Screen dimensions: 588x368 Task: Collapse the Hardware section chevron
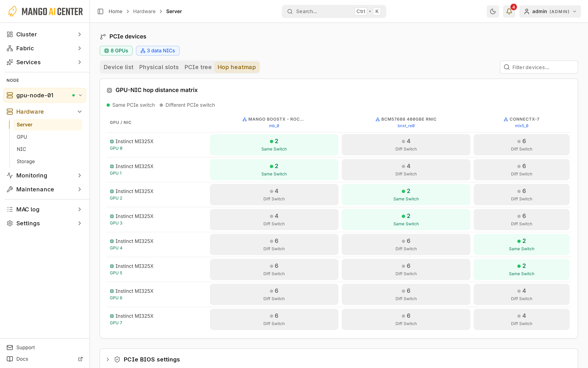(x=79, y=111)
